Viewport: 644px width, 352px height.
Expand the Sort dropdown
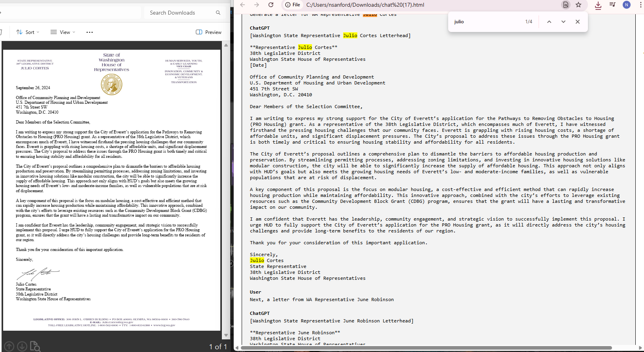pos(28,32)
